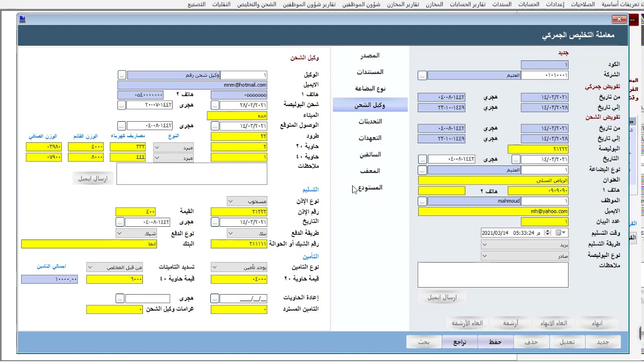
Task: Open the الشحن والتخليص menu
Action: (257, 4)
